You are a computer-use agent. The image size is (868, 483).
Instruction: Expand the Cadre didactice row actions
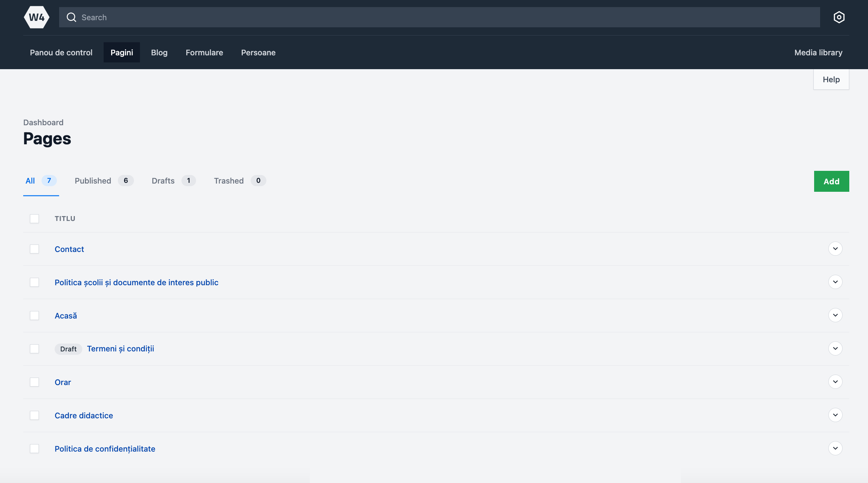coord(835,415)
